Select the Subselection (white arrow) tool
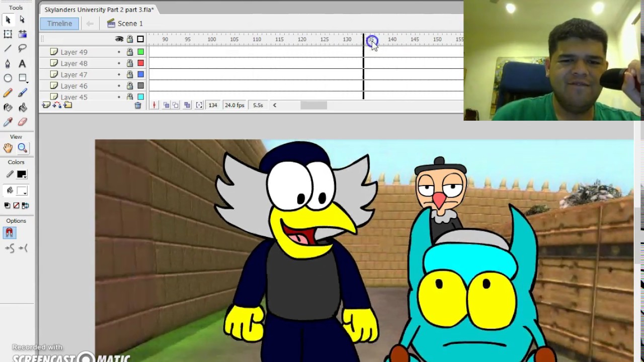The image size is (644, 362). point(22,20)
